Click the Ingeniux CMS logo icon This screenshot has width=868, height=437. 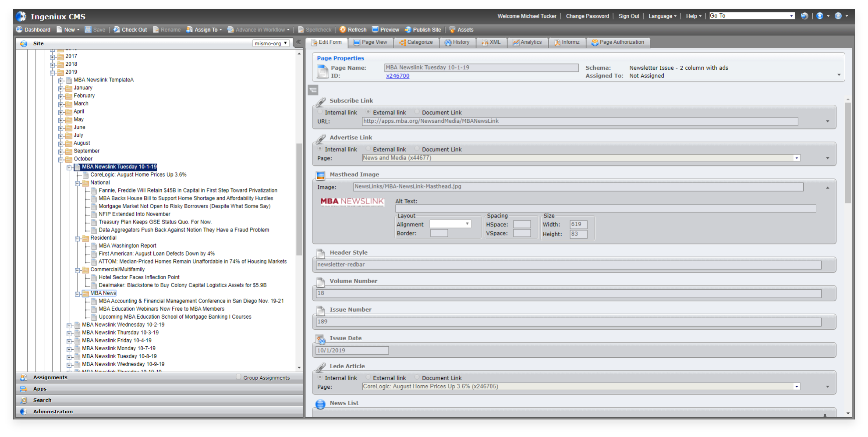click(x=21, y=17)
